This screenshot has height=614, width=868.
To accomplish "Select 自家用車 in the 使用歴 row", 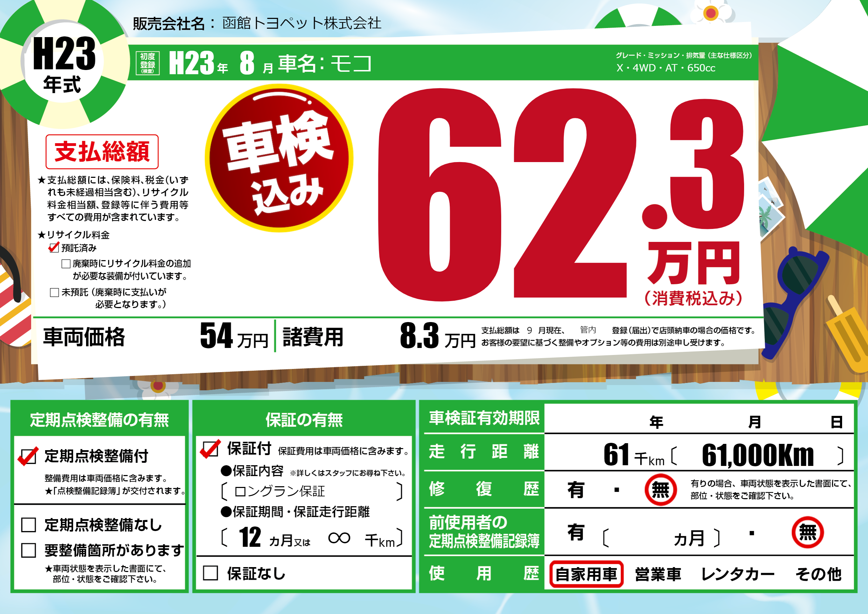I will point(586,574).
